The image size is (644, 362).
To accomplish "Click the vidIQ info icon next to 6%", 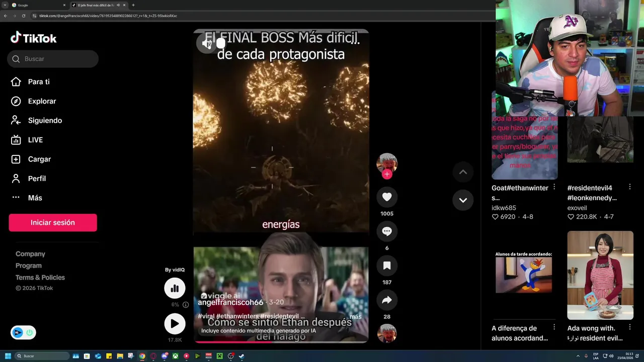I will 186,305.
